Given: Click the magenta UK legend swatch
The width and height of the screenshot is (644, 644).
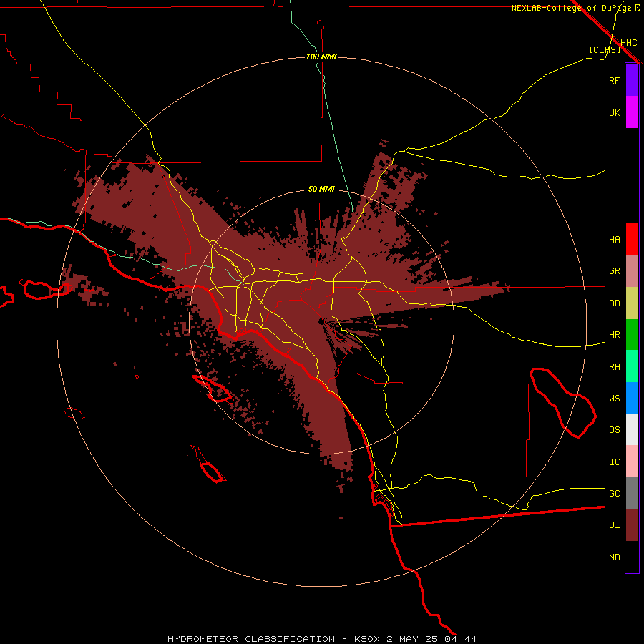Looking at the screenshot, I should [x=632, y=112].
